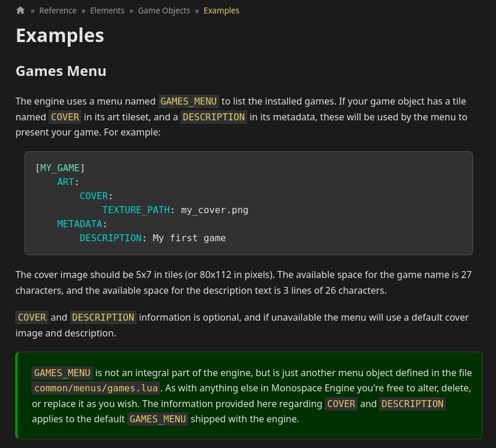Click the "My first game" value in the code
The height and width of the screenshot is (448, 496).
pos(189,238)
